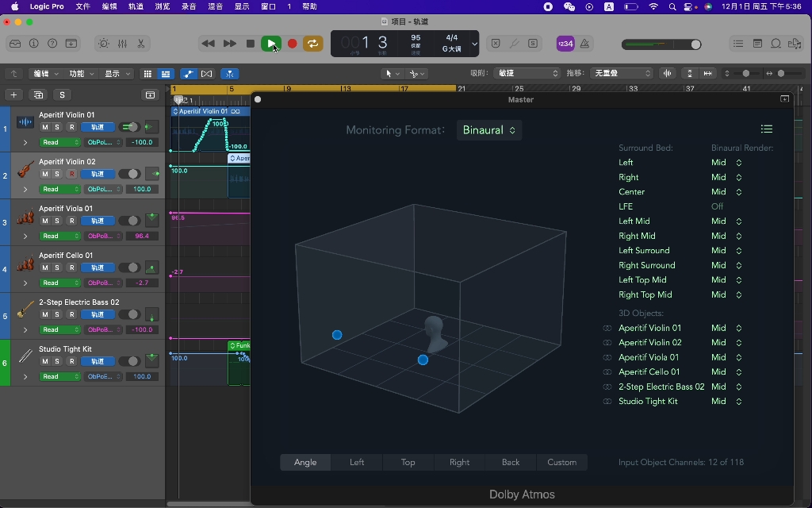Show the global tracks button
The width and height of the screenshot is (812, 508).
click(x=150, y=95)
